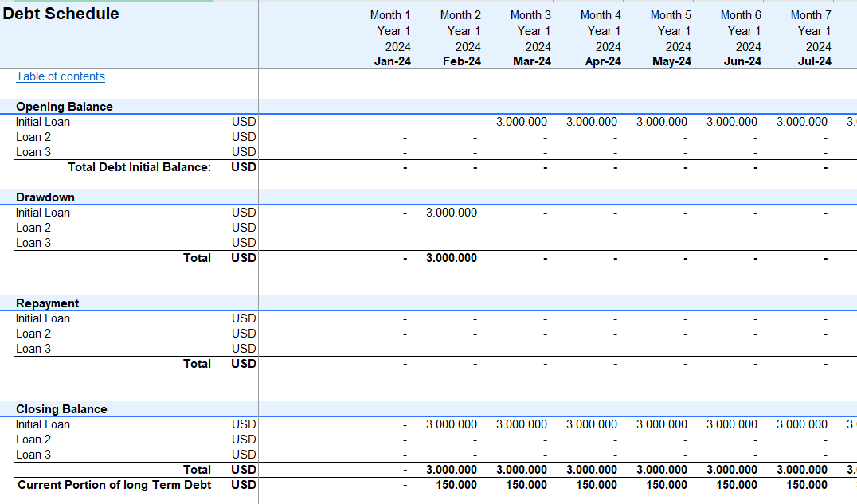Open the Table of contents link
The height and width of the screenshot is (504, 857).
tap(60, 76)
